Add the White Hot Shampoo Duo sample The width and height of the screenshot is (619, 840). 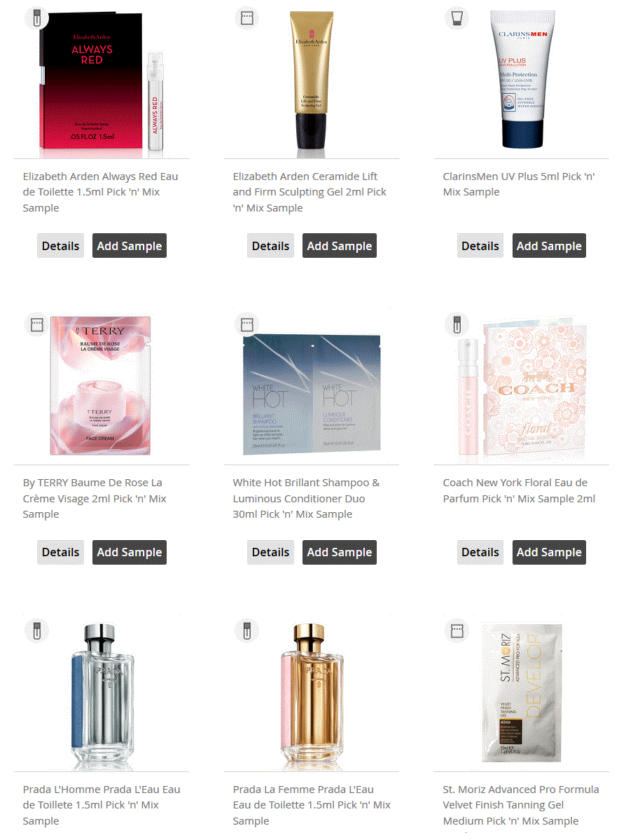coord(339,552)
